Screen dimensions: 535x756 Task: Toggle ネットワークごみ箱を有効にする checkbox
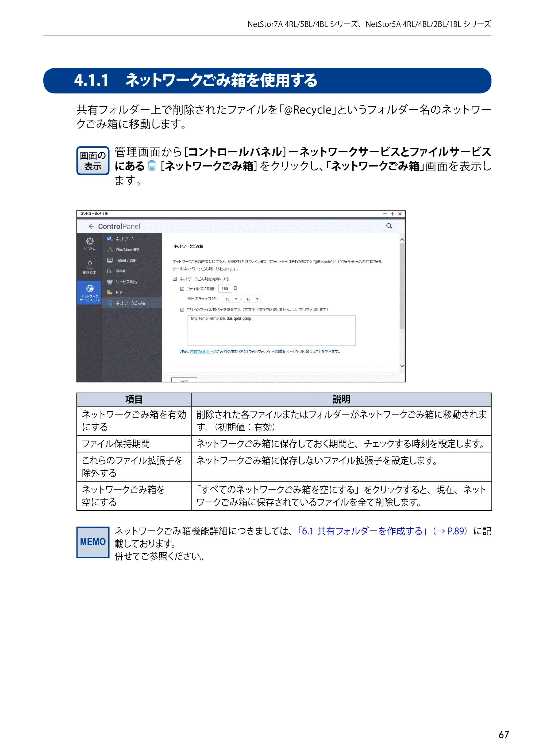pyautogui.click(x=175, y=279)
